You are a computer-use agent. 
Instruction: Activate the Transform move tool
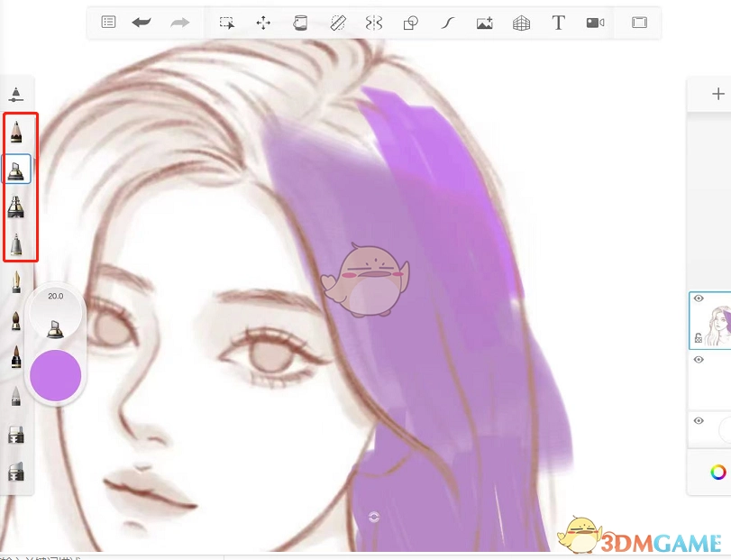point(263,23)
